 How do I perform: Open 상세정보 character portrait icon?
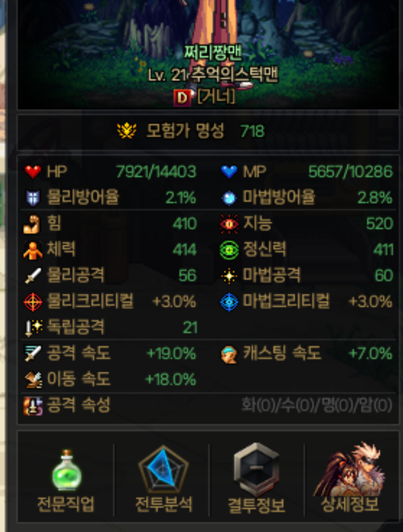pos(350,469)
